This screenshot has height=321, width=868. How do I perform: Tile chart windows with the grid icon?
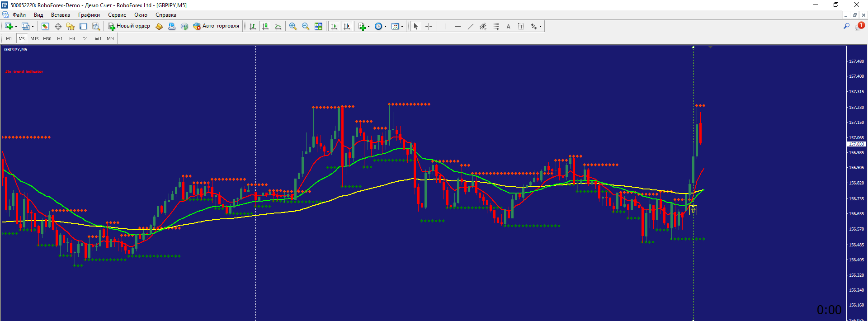pyautogui.click(x=318, y=26)
